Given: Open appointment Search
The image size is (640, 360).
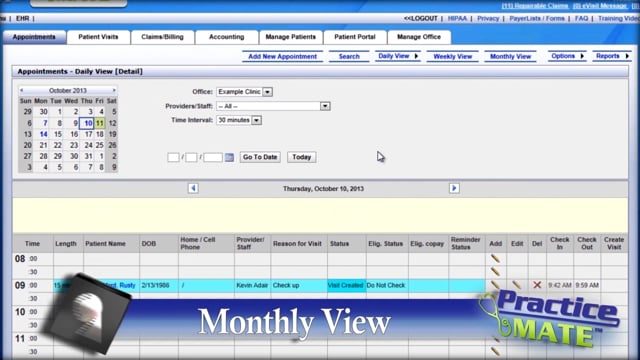Looking at the screenshot, I should point(349,56).
